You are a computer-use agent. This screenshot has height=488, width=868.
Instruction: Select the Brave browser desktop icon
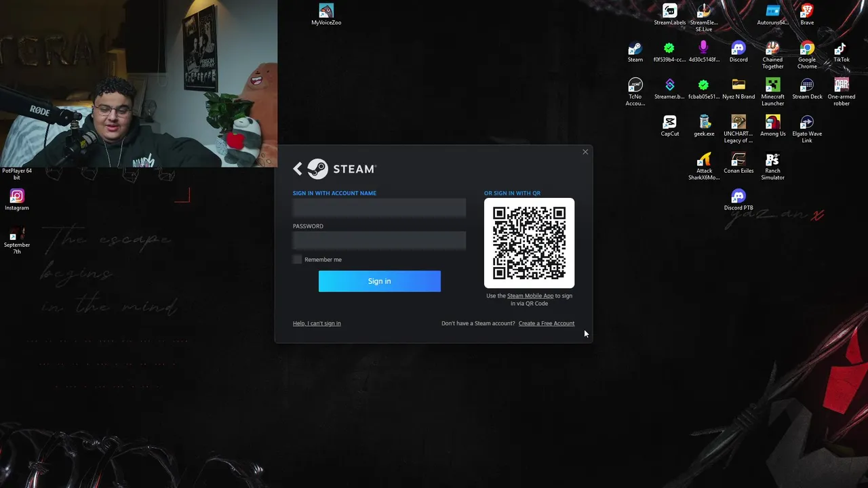point(807,14)
